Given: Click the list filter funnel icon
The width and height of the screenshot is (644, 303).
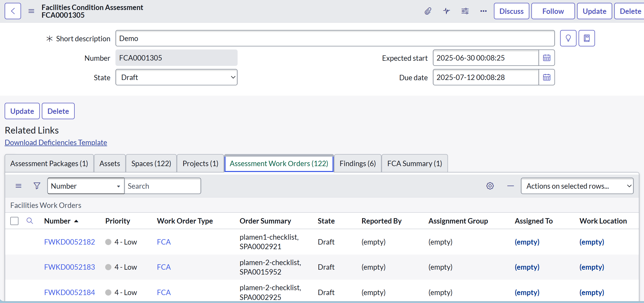Looking at the screenshot, I should (37, 186).
